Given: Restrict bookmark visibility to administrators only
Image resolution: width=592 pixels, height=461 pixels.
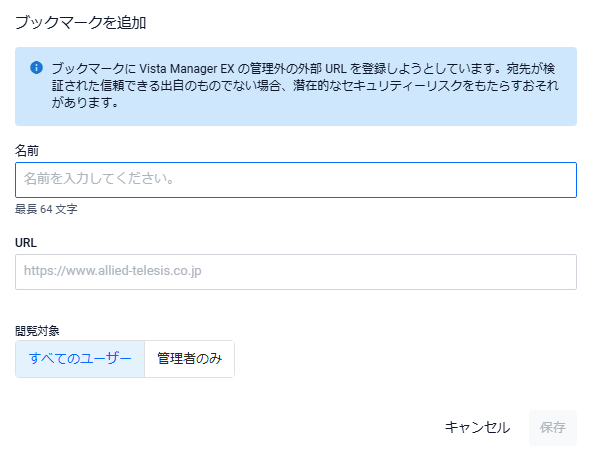Looking at the screenshot, I should point(190,359).
